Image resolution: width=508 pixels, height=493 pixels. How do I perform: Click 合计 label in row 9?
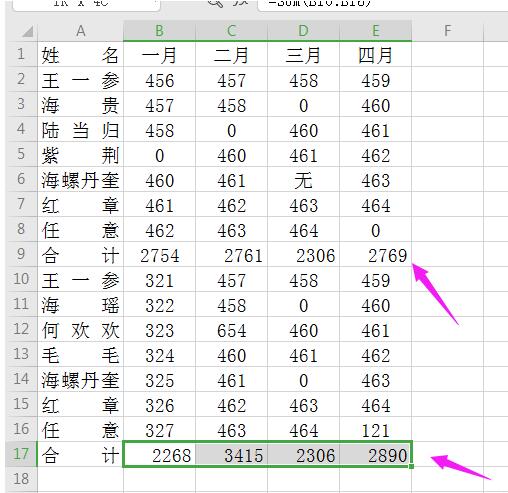point(80,254)
